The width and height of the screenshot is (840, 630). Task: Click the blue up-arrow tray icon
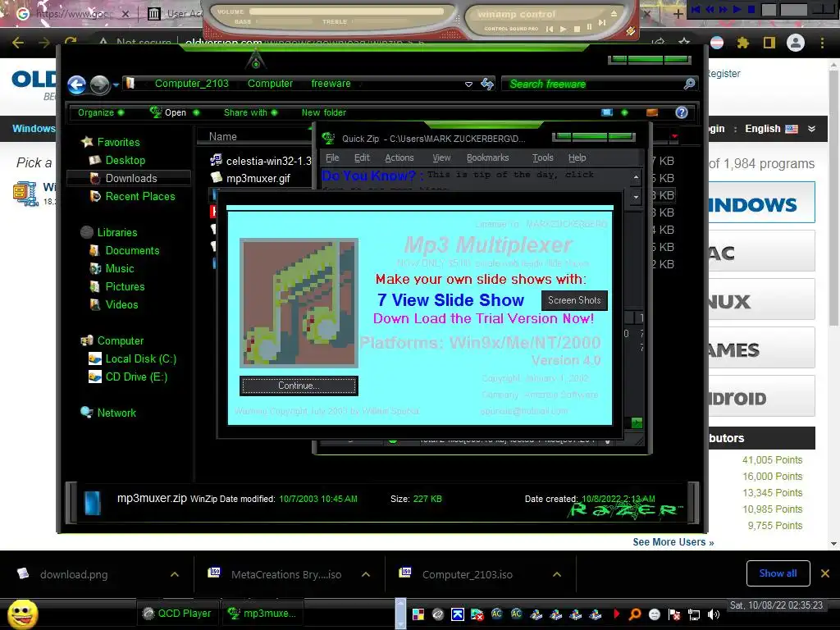[x=458, y=614]
